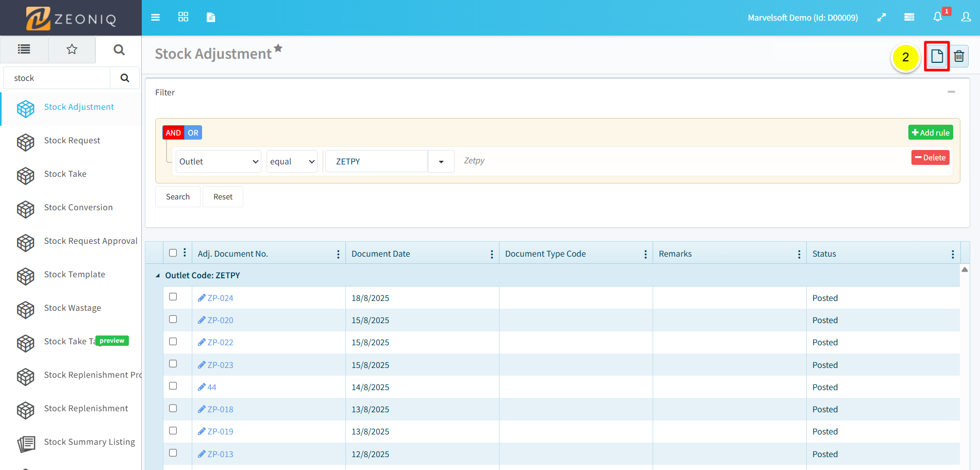Click the trash delete icon
Viewport: 980px width, 470px height.
(959, 56)
